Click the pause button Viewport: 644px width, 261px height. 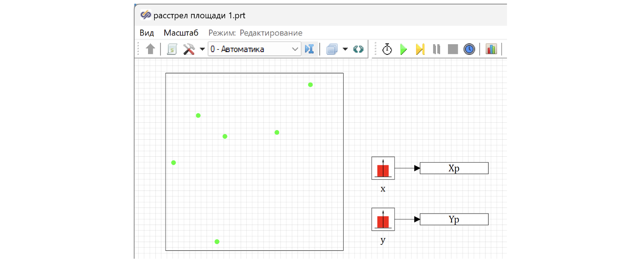(x=436, y=49)
